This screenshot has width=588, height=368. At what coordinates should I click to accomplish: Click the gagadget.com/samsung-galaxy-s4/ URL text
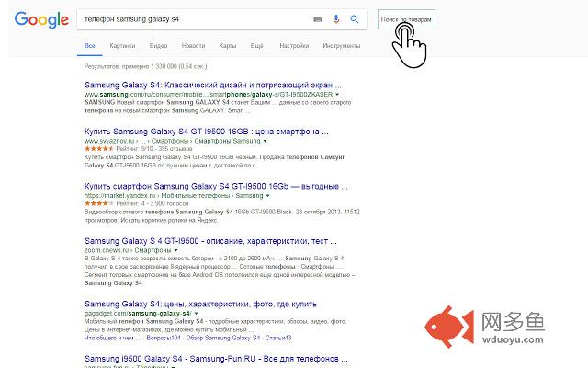139,313
